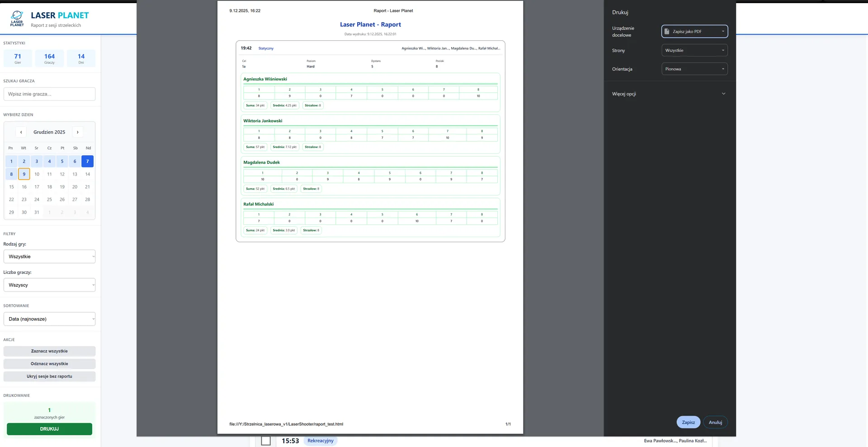868x447 pixels.
Task: Open the Liczba graczy filter dropdown
Action: tap(49, 285)
